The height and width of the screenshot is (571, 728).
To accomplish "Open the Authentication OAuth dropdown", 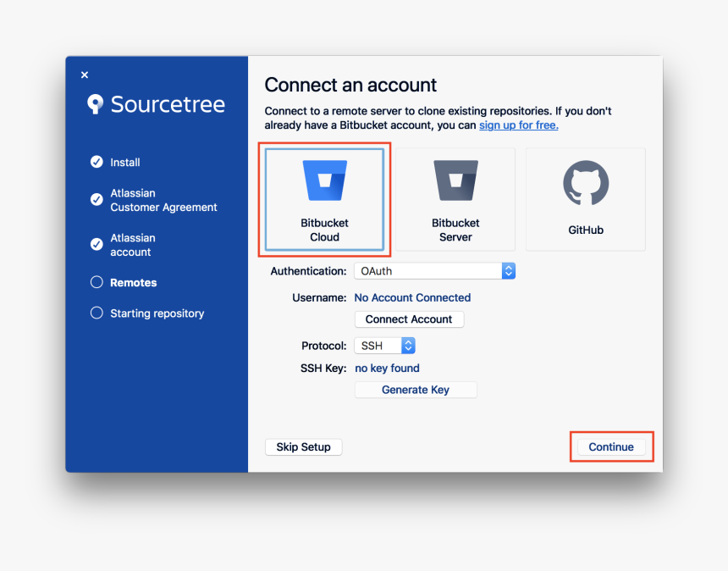I will (x=434, y=271).
